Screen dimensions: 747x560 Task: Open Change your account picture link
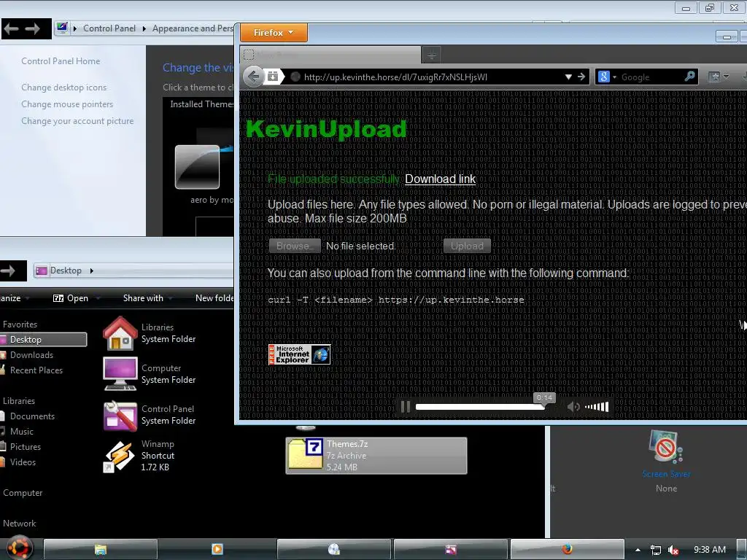(77, 122)
